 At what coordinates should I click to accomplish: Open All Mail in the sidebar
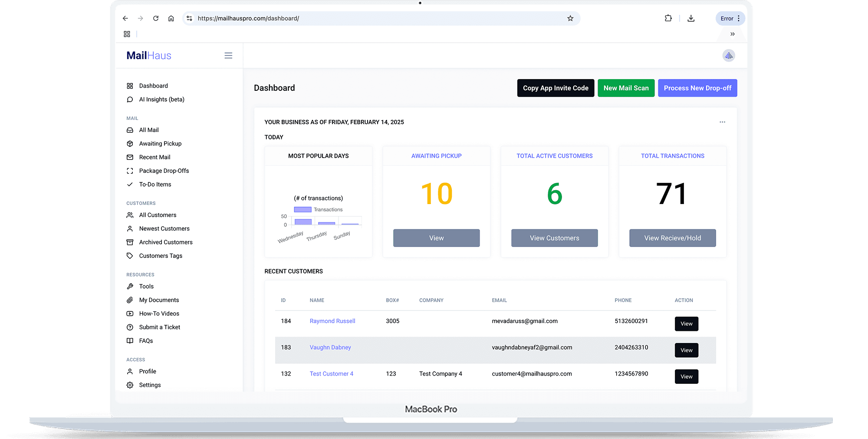[149, 130]
